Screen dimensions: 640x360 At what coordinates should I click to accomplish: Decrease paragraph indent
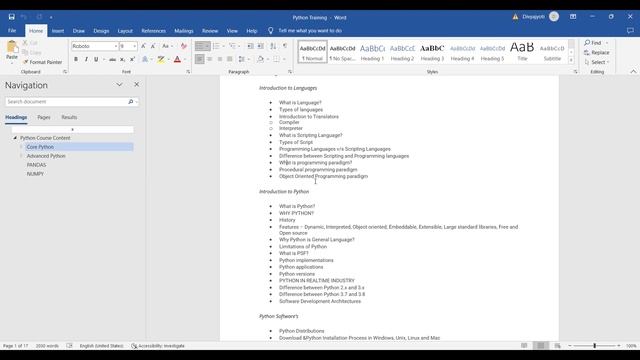251,46
